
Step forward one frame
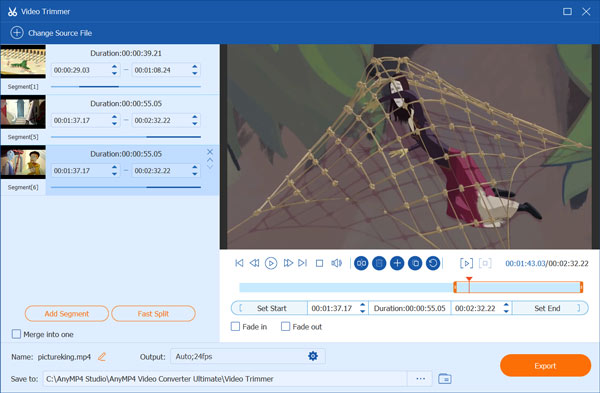pyautogui.click(x=288, y=263)
